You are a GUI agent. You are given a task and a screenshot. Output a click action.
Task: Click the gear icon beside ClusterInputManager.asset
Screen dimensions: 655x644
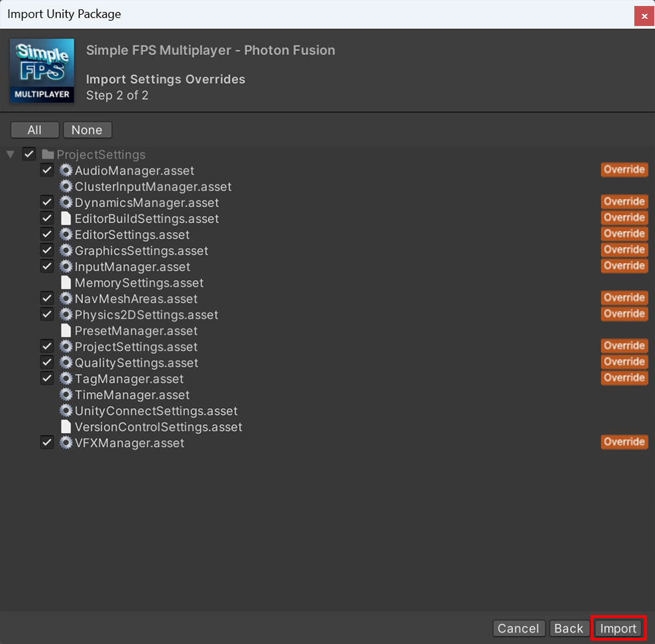click(x=66, y=186)
